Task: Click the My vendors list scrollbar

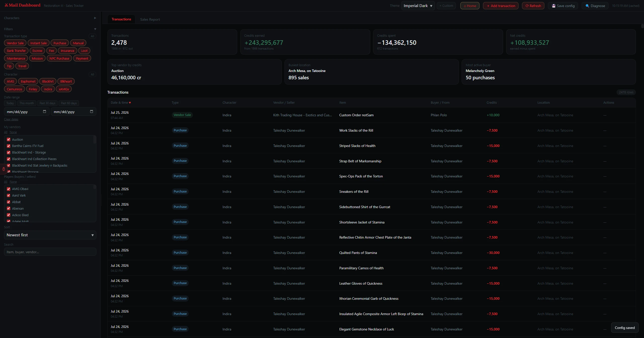Action: click(95, 139)
